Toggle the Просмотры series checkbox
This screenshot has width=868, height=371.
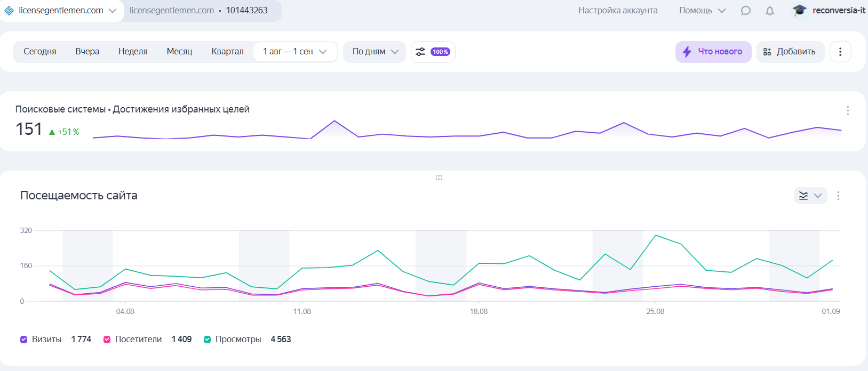tap(208, 340)
